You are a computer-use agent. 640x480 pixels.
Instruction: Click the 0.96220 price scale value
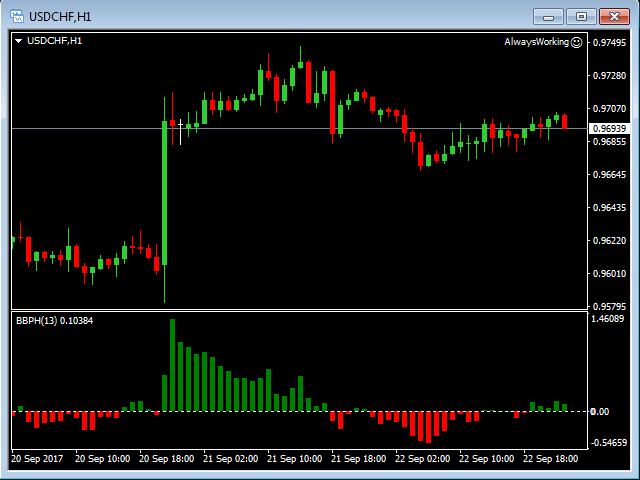click(609, 241)
